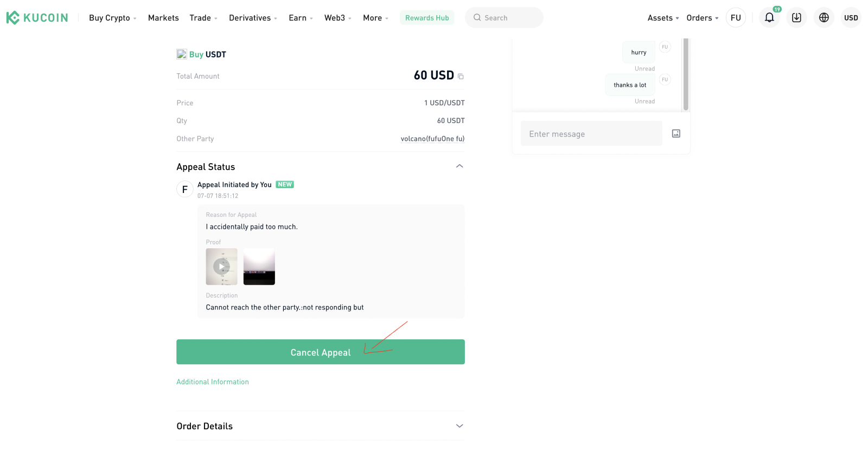Click the 60 USDT quantity value
Image resolution: width=868 pixels, height=464 pixels.
click(x=451, y=121)
